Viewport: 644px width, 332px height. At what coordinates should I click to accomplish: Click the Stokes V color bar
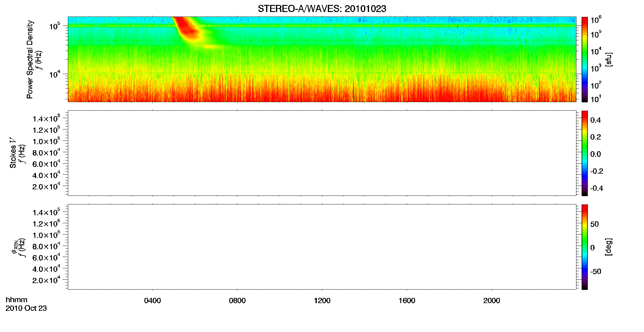click(x=585, y=153)
